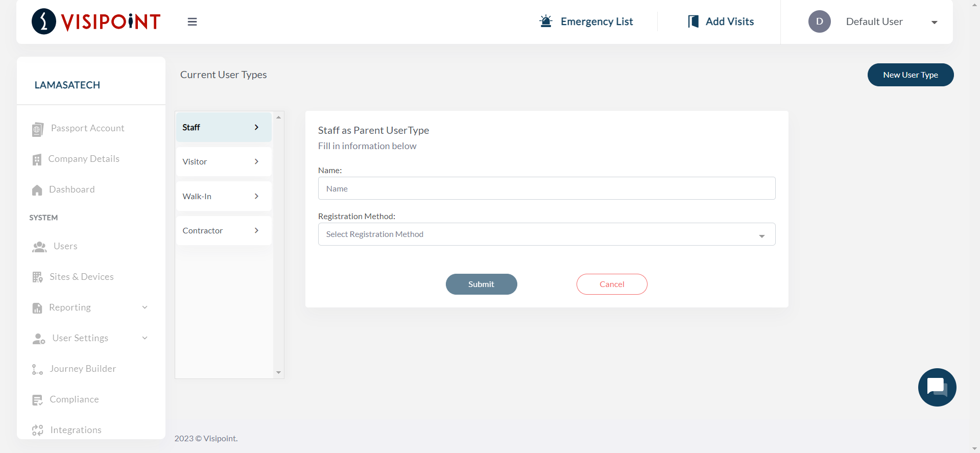Open the chat support bubble
This screenshot has height=453, width=980.
click(x=937, y=387)
